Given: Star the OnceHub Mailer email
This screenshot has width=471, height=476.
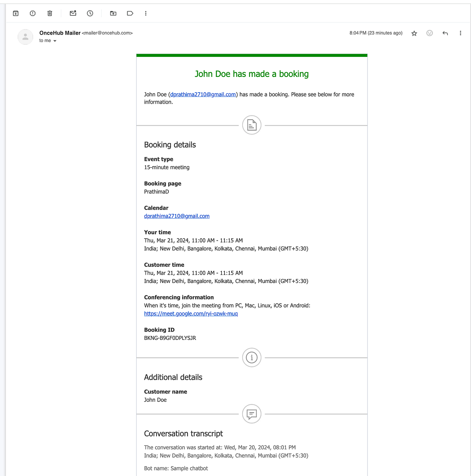Looking at the screenshot, I should click(414, 33).
